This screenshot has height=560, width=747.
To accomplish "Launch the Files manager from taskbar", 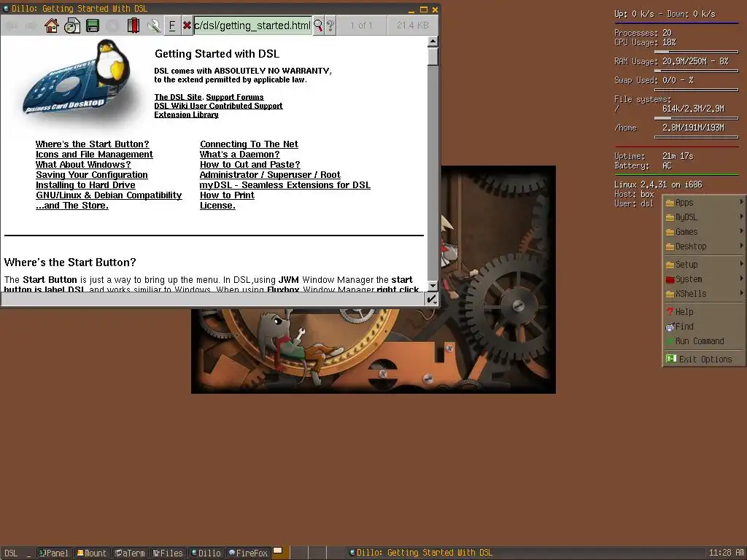I will point(168,553).
